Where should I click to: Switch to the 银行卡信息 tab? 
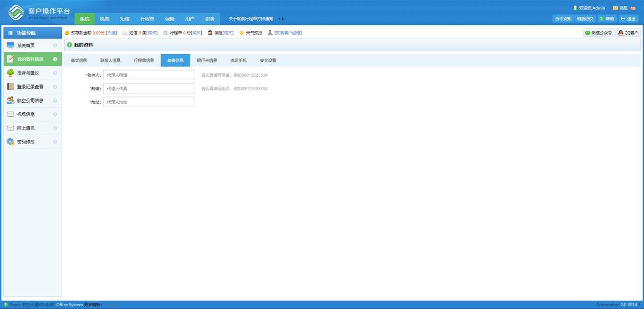[207, 60]
